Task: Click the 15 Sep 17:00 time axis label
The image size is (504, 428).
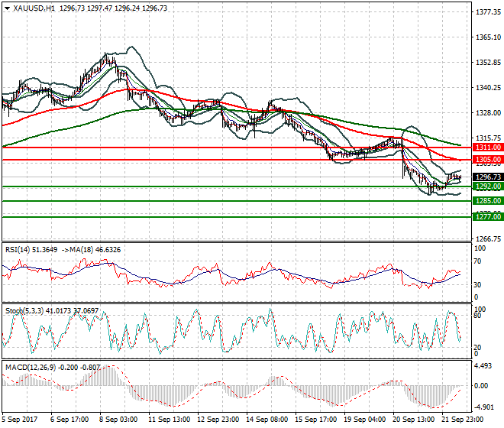Action: (316, 420)
